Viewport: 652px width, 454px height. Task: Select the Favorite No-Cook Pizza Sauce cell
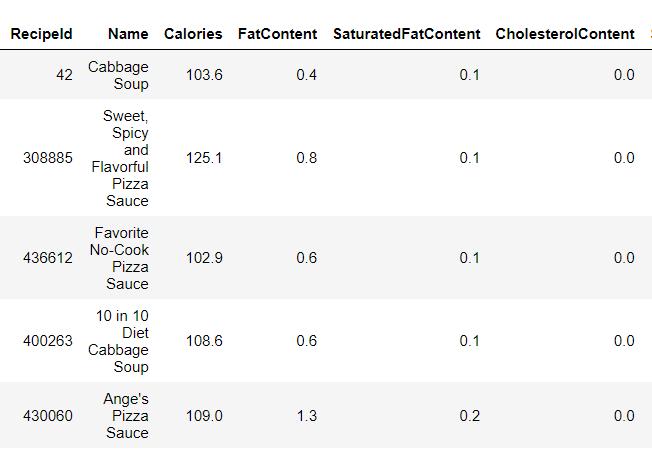click(x=120, y=258)
